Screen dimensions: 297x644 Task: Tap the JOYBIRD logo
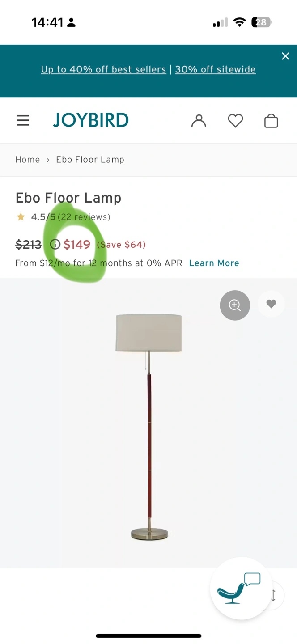click(x=91, y=120)
